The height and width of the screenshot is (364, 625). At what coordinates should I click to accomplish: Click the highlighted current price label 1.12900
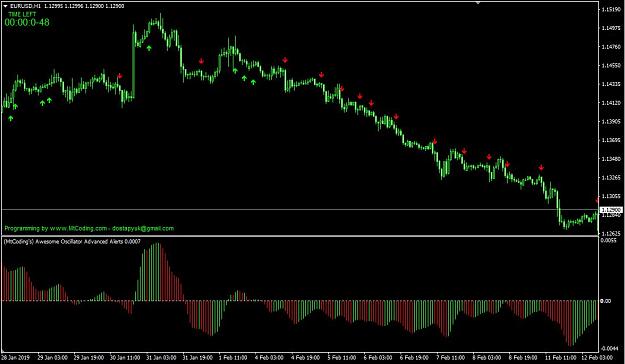tap(611, 210)
